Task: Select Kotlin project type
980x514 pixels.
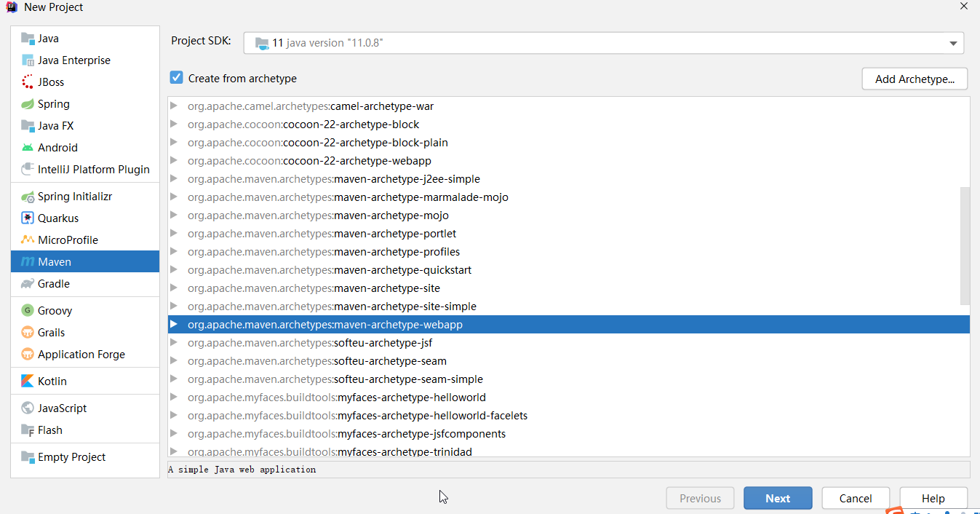Action: pyautogui.click(x=85, y=381)
